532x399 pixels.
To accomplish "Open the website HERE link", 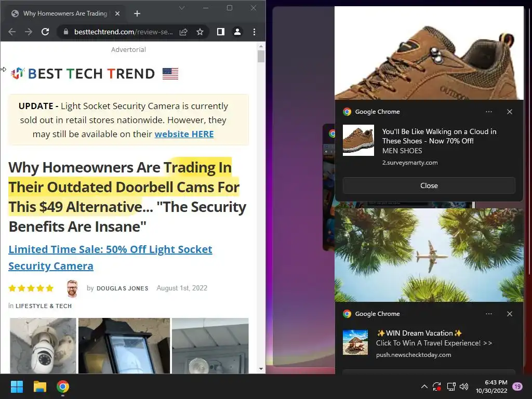I will pos(184,134).
